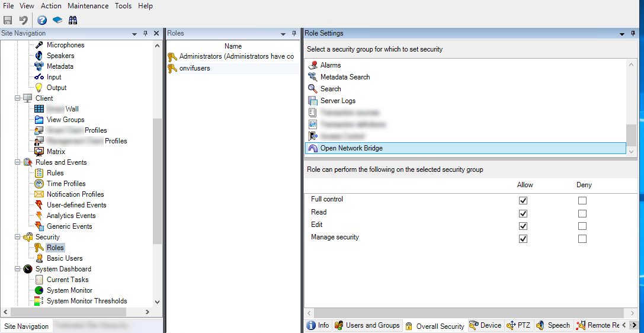This screenshot has height=333, width=644.
Task: Click the Undo arrow toolbar icon
Action: click(23, 20)
